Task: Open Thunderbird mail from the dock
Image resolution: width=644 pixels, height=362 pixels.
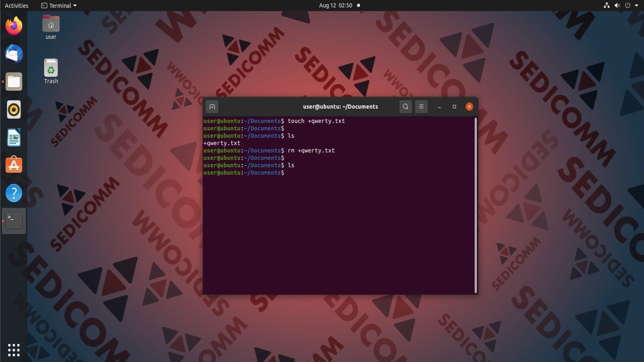Action: 14,54
